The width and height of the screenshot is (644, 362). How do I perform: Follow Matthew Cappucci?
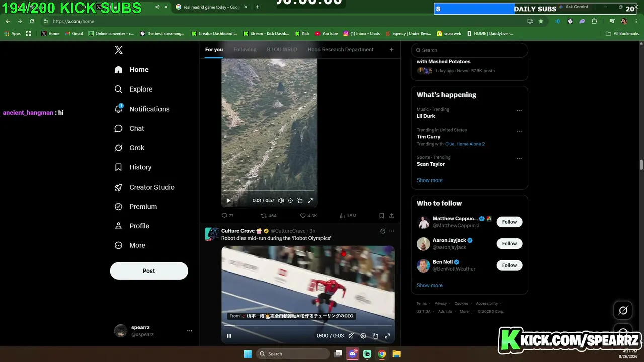pos(509,222)
